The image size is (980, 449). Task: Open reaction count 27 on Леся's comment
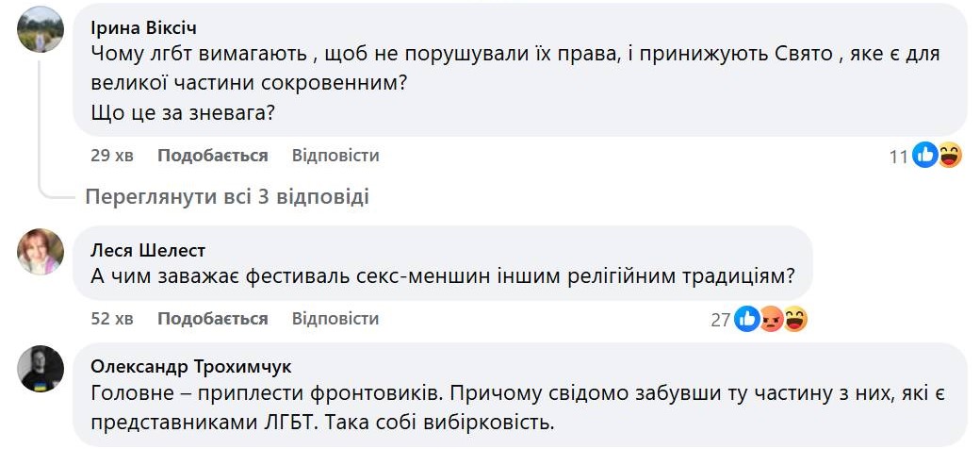721,321
